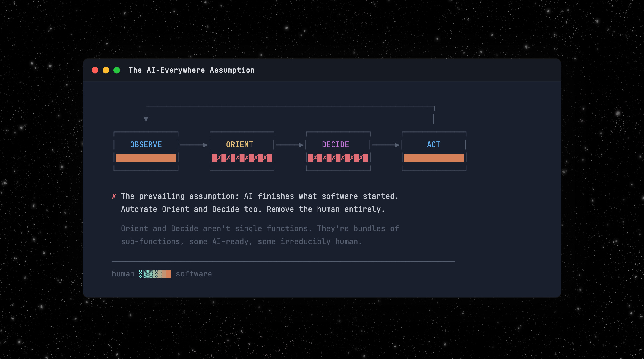Click the green maximize window dot

pos(117,70)
